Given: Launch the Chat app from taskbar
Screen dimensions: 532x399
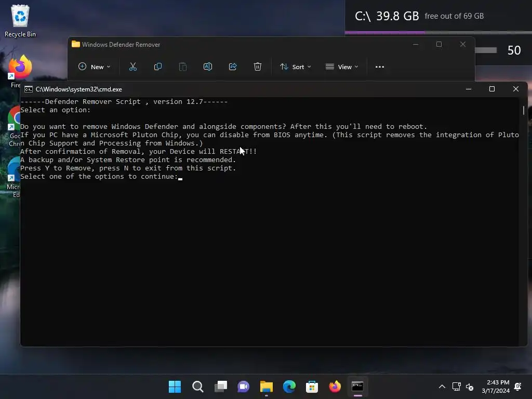Looking at the screenshot, I should (x=243, y=387).
